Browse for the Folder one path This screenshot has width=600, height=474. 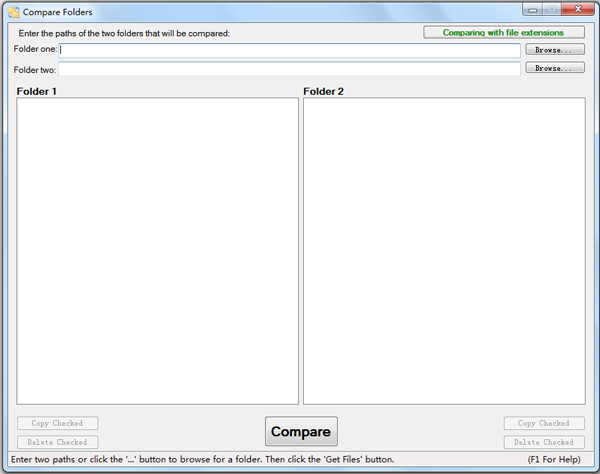(x=555, y=50)
